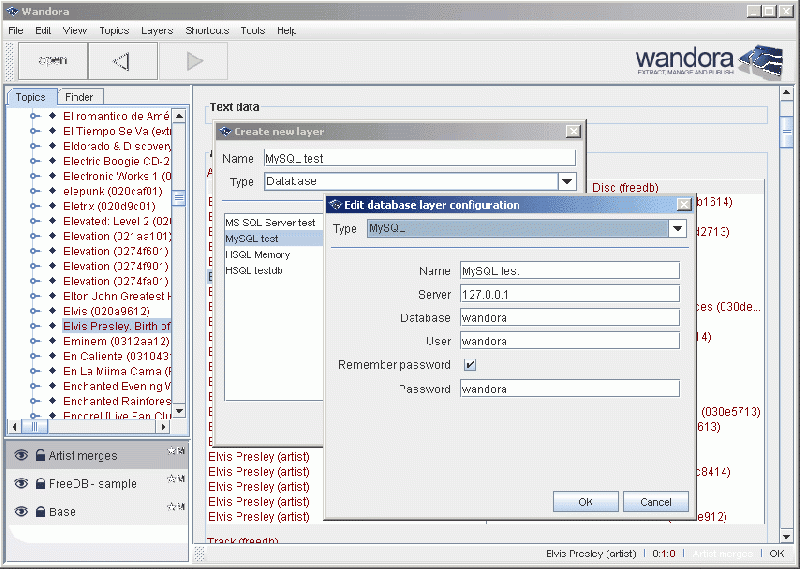800x569 pixels.
Task: Switch to the Finder tab
Action: pos(79,97)
